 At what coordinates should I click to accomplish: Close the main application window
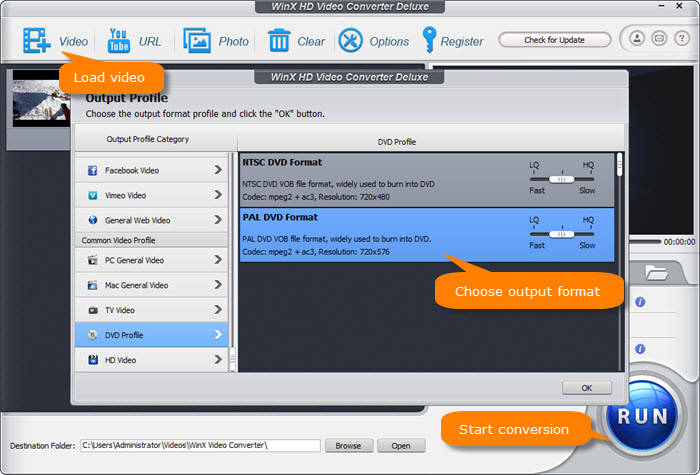click(x=679, y=6)
